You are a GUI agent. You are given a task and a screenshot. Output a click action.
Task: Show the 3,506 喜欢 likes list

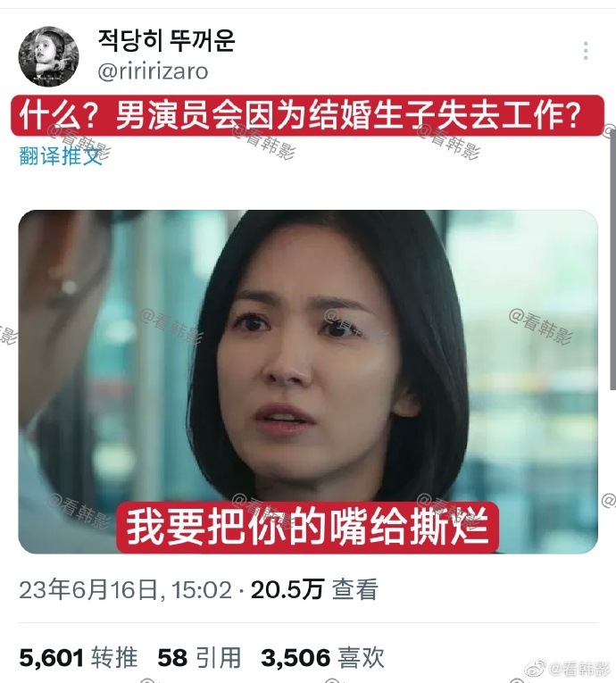pyautogui.click(x=322, y=657)
